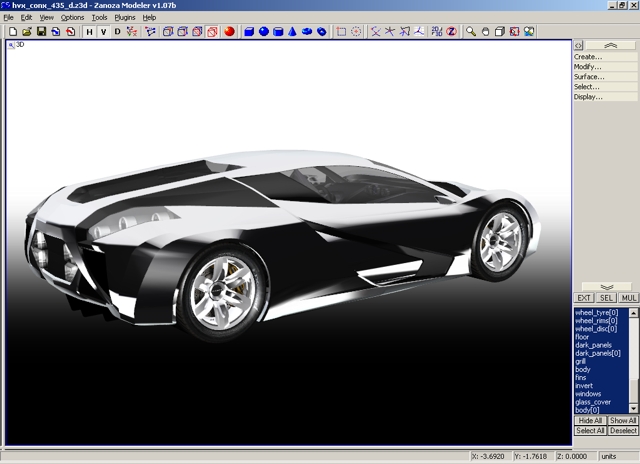Open the File menu
The image size is (640, 464).
pos(9,18)
